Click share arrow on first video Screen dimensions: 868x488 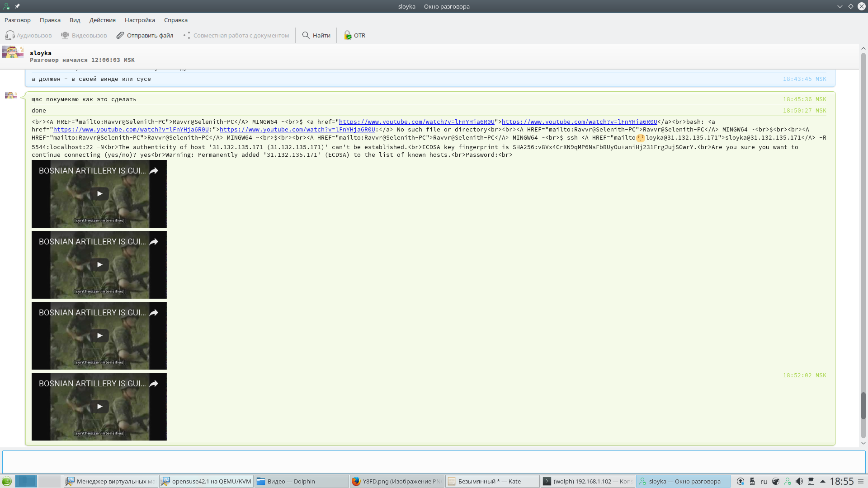click(154, 171)
